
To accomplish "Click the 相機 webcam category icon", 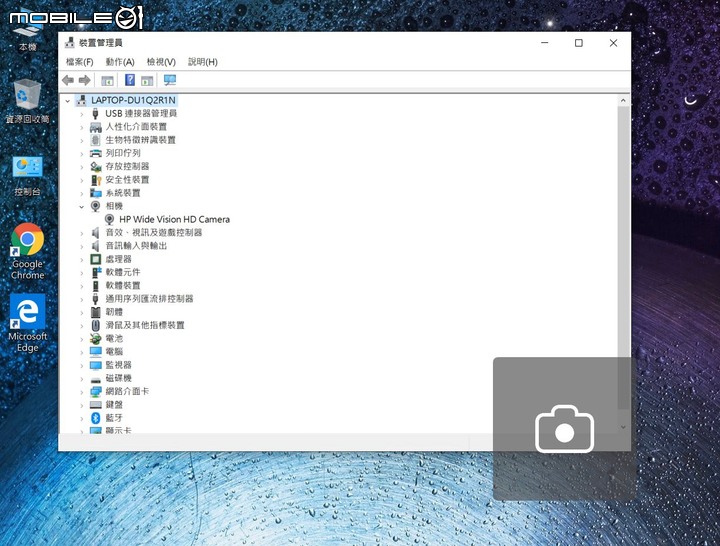I will coord(96,206).
